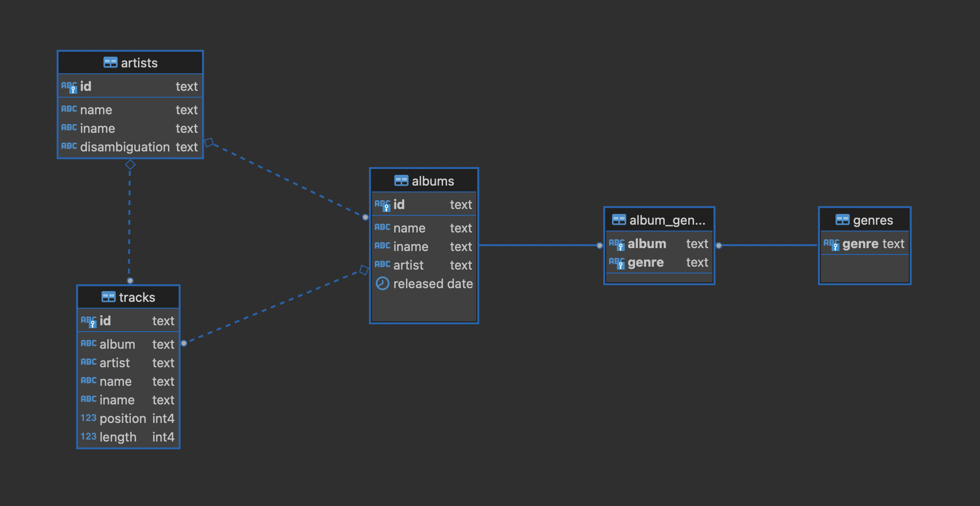The width and height of the screenshot is (980, 506).
Task: Select the genre column in album_gen... table
Action: [x=659, y=263]
